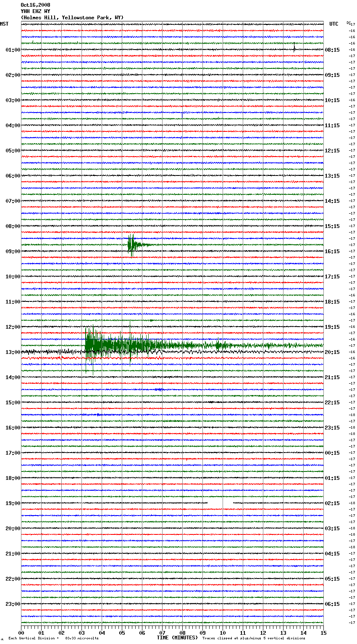Click the 20:15 UTC time label
Screen dimensions: 357x644
point(332,352)
